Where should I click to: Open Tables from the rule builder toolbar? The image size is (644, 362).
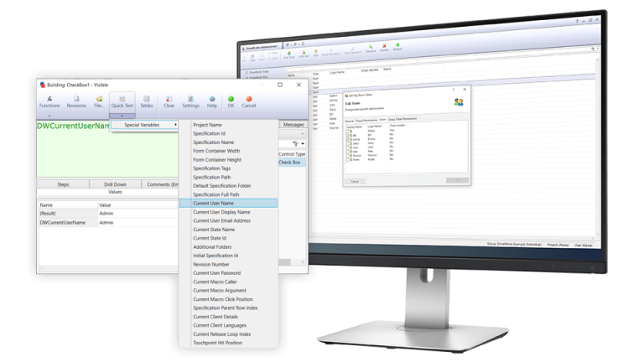146,101
